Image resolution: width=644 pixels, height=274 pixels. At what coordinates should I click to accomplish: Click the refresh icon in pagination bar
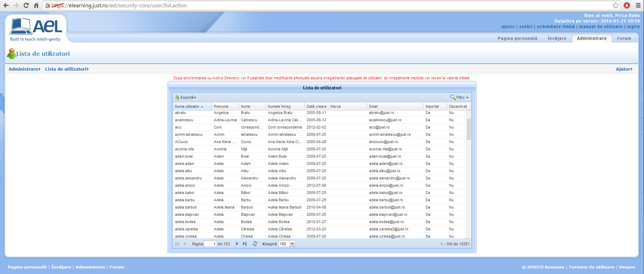click(x=255, y=244)
